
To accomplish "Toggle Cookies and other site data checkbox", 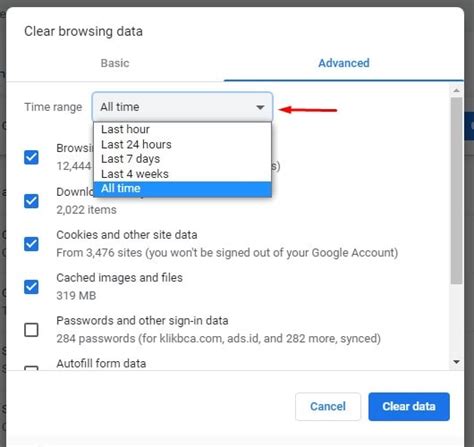I will pos(31,244).
